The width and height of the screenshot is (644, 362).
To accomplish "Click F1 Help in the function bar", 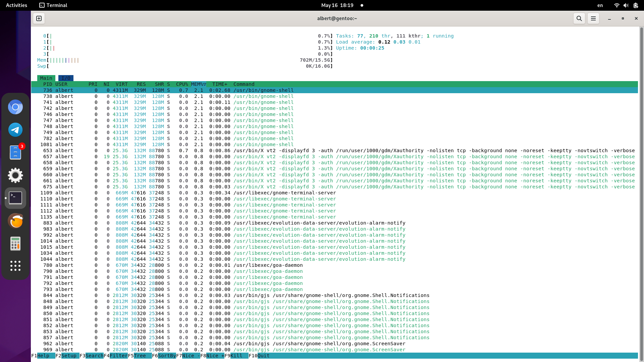I will pos(43,356).
